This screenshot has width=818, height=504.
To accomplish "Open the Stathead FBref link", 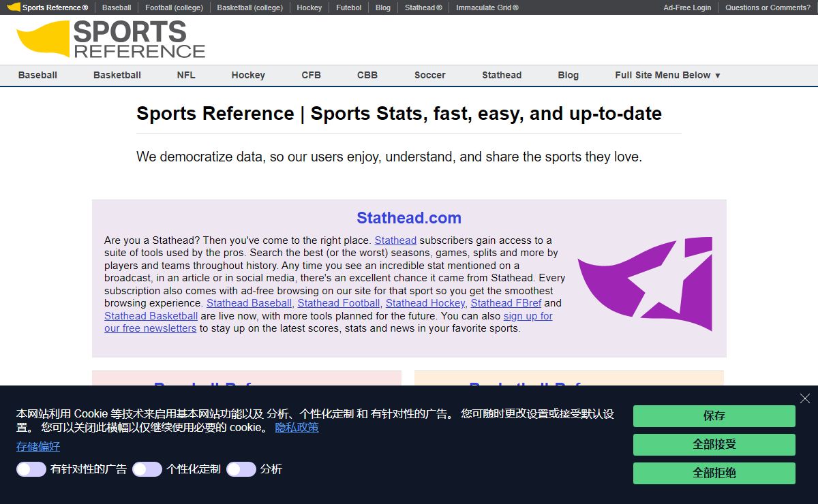I will (x=506, y=303).
